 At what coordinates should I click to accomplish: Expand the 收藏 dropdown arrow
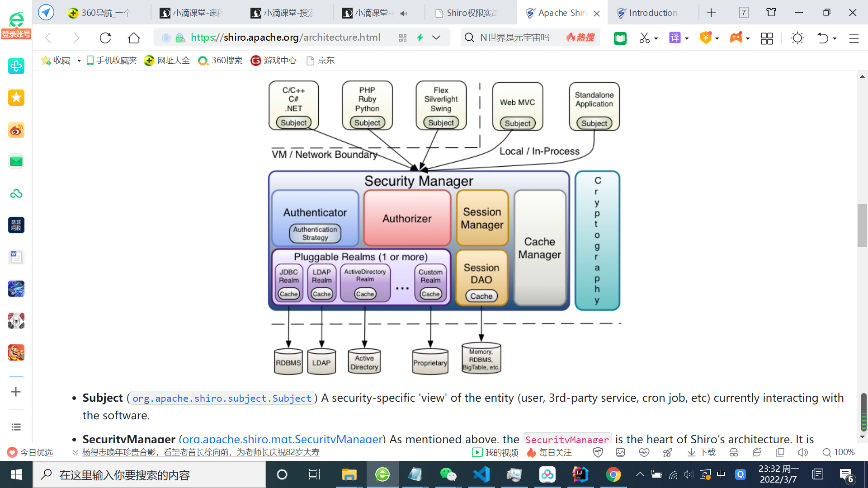(79, 61)
